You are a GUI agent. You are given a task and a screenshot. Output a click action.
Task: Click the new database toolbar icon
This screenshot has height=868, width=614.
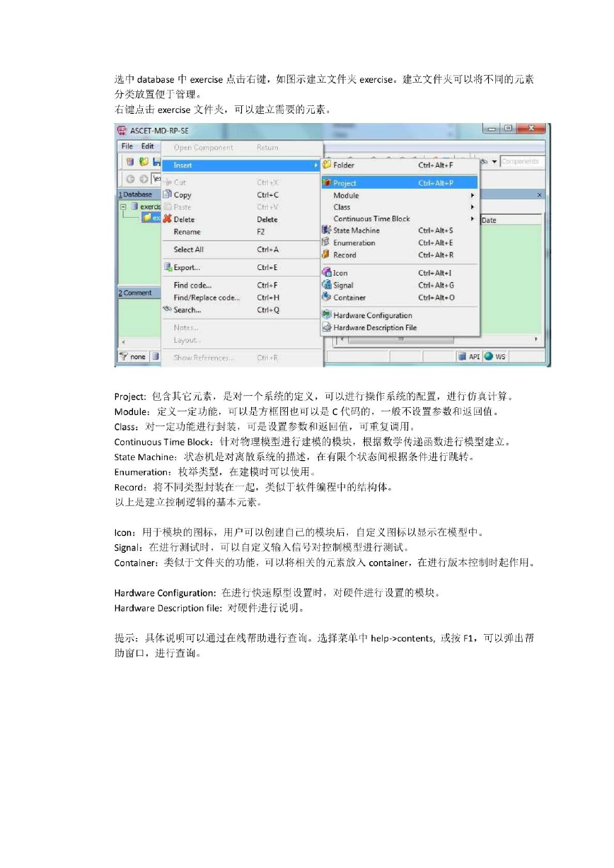click(x=131, y=162)
